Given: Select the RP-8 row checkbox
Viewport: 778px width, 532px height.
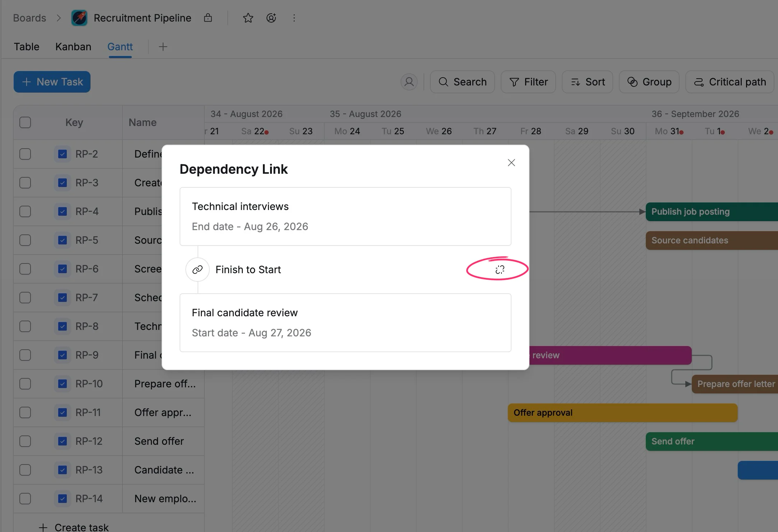Looking at the screenshot, I should pyautogui.click(x=25, y=326).
